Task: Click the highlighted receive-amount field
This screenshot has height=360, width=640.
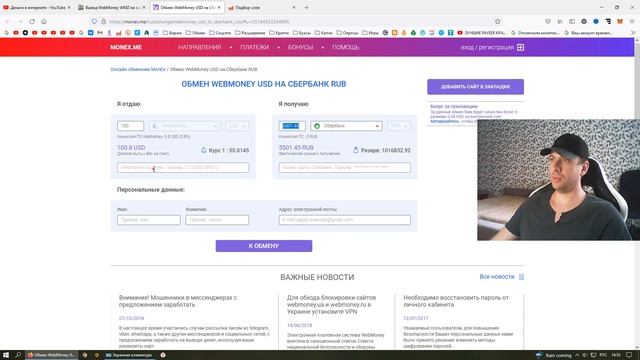Action: (x=292, y=126)
